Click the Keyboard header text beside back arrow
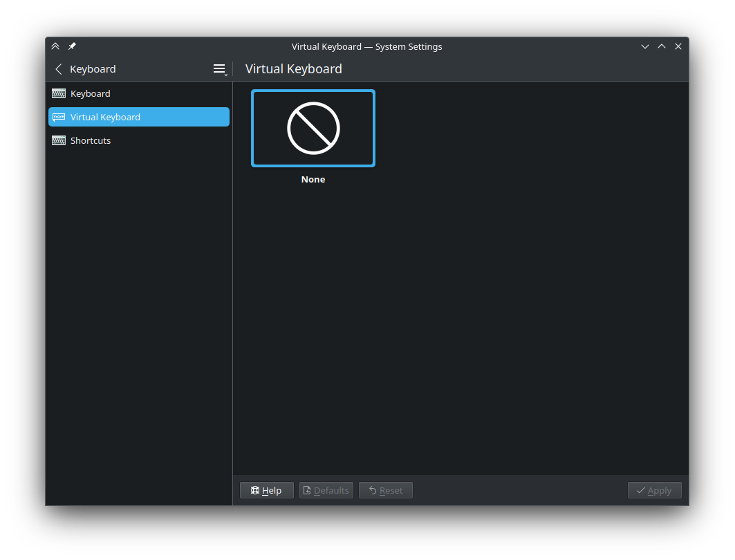 click(93, 69)
